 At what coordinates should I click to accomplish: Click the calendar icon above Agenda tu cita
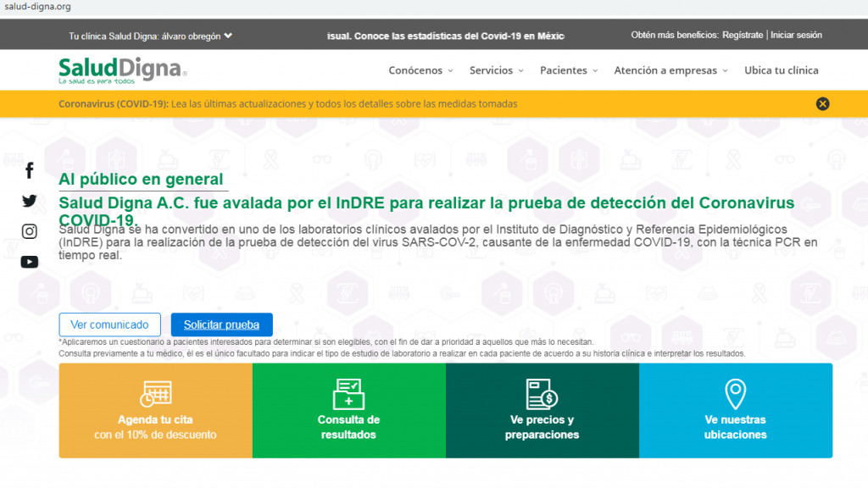156,394
